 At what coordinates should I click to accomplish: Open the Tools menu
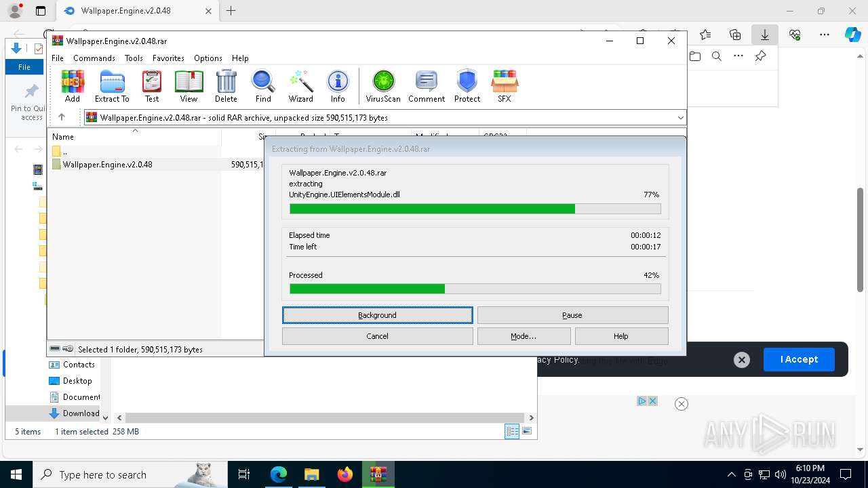click(134, 58)
